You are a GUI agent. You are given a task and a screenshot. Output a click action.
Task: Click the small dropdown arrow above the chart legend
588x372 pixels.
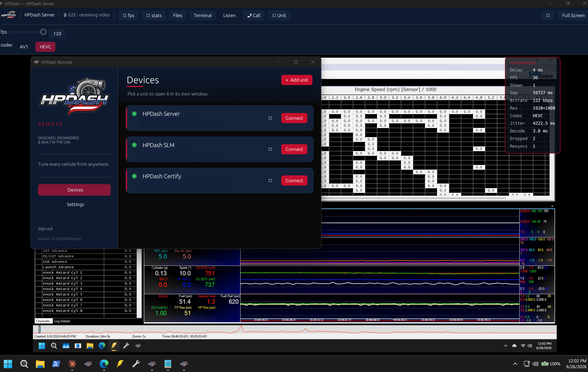coord(552,206)
